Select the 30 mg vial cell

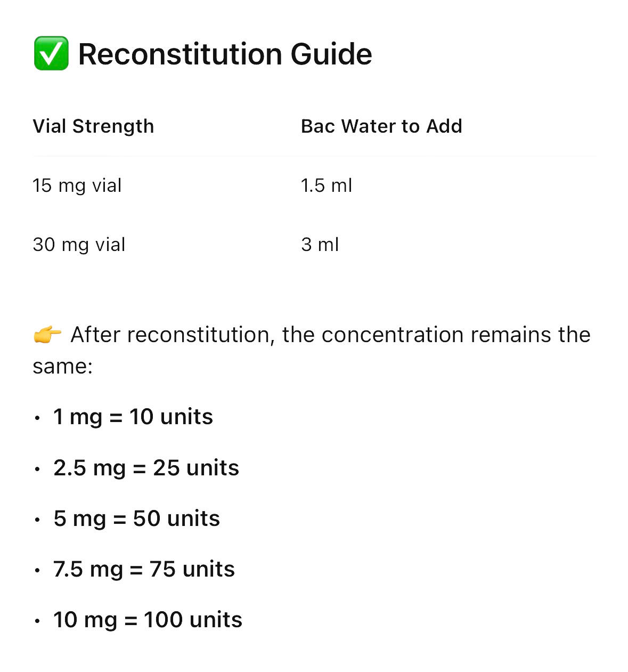[79, 245]
